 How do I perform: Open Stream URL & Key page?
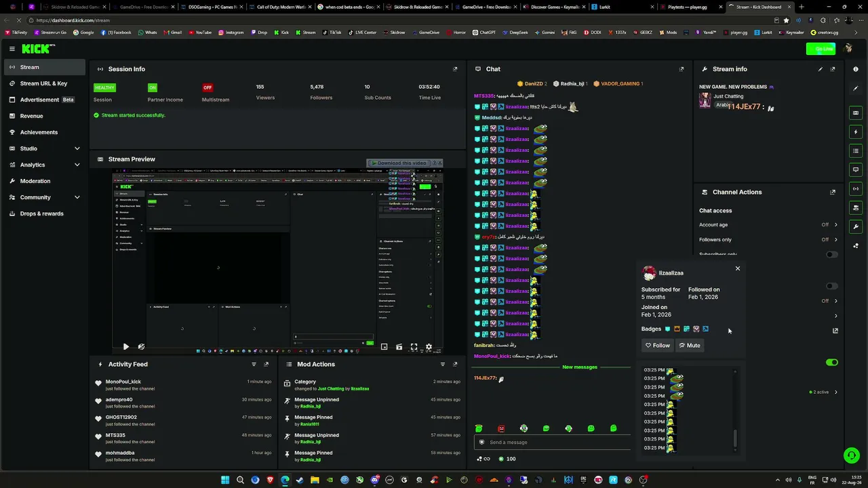point(45,83)
